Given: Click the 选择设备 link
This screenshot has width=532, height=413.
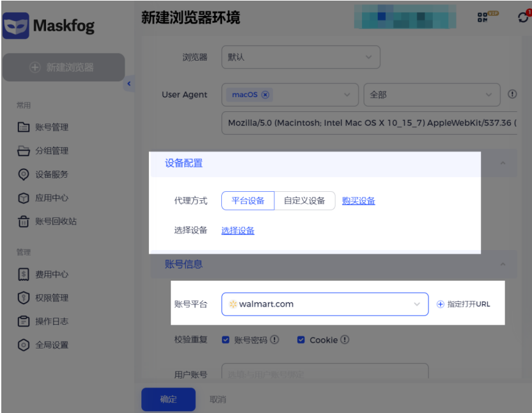Looking at the screenshot, I should pyautogui.click(x=238, y=230).
